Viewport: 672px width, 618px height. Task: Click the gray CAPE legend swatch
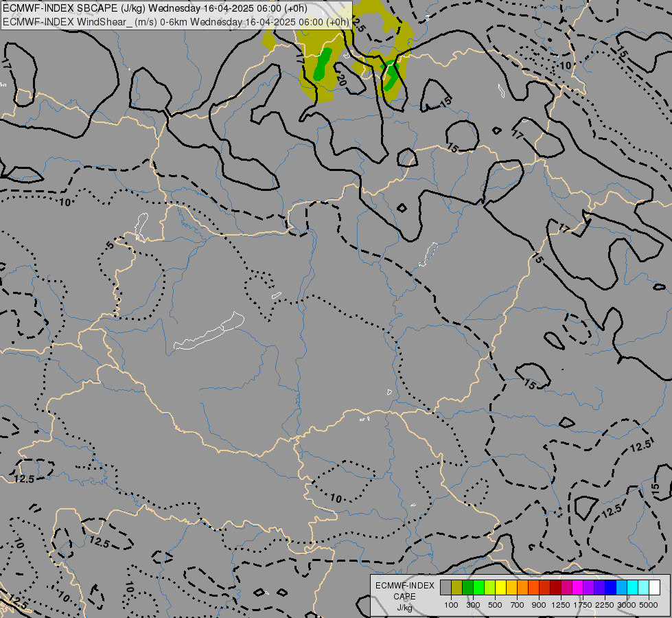[445, 587]
